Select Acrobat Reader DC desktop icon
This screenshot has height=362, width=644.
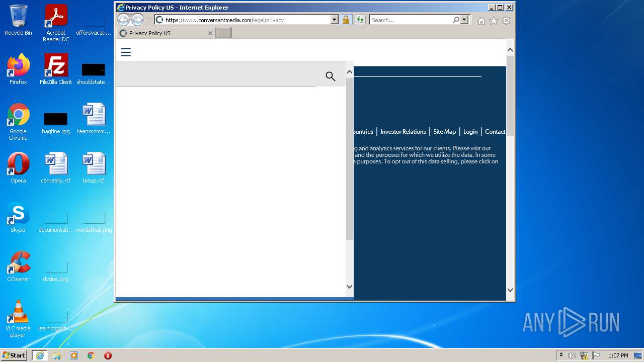[x=56, y=23]
